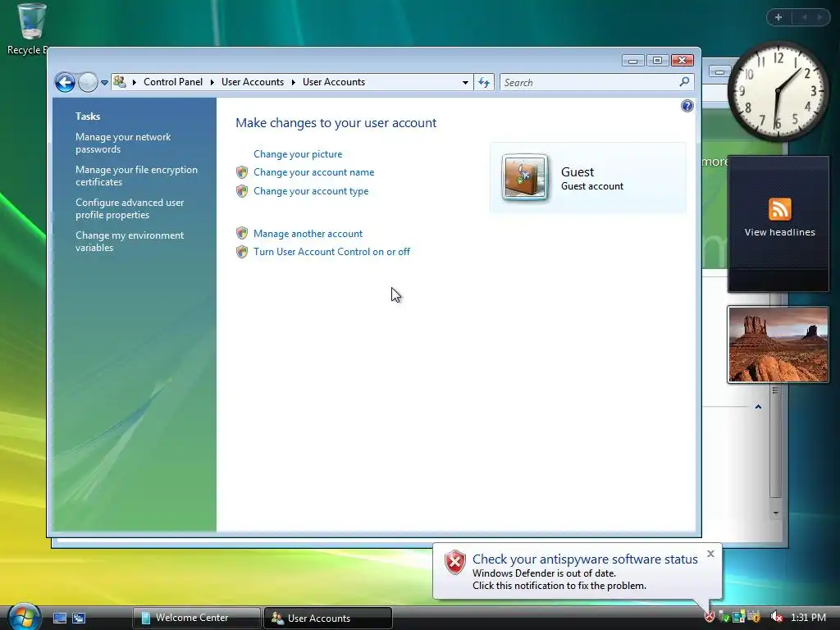Image resolution: width=840 pixels, height=630 pixels.
Task: Click the shield icon beside Change your account type
Action: coord(242,191)
